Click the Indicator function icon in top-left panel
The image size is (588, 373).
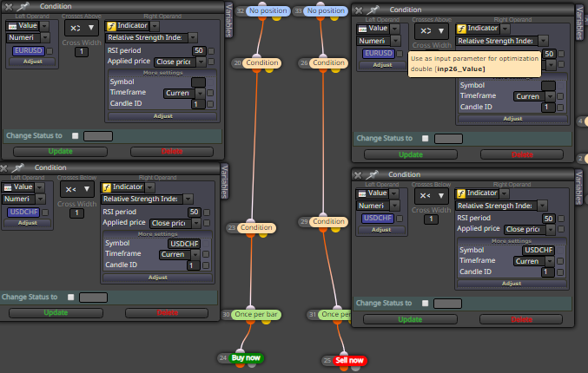(x=111, y=26)
